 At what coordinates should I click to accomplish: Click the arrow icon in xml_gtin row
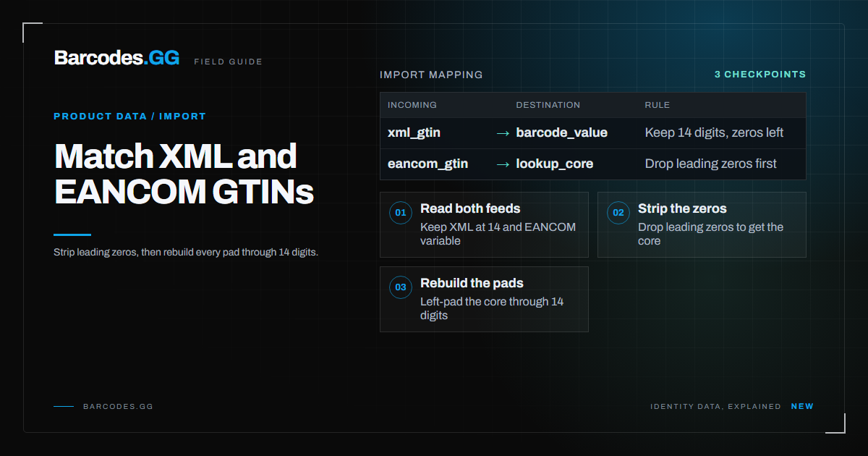coord(503,133)
